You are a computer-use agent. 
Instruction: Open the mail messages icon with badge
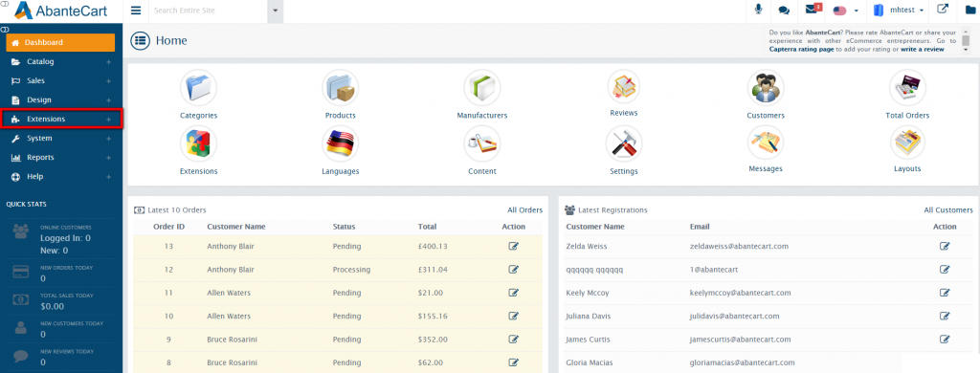[813, 10]
